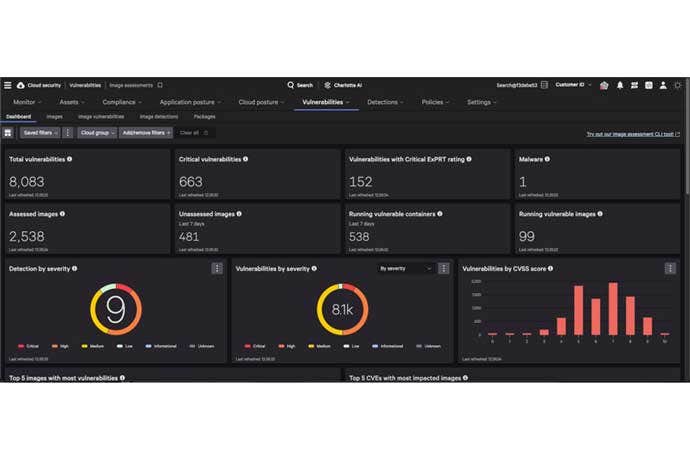Open the hamburger navigation menu
Image resolution: width=690 pixels, height=459 pixels.
(x=8, y=85)
